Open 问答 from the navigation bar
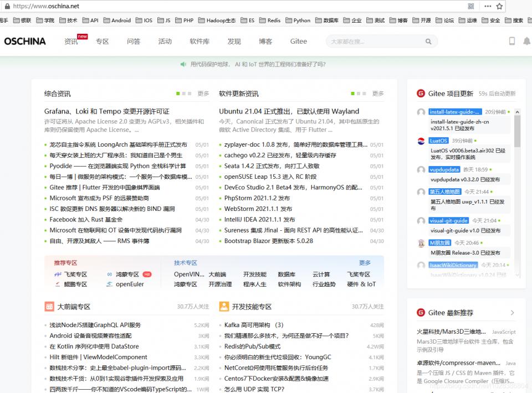 coord(134,41)
